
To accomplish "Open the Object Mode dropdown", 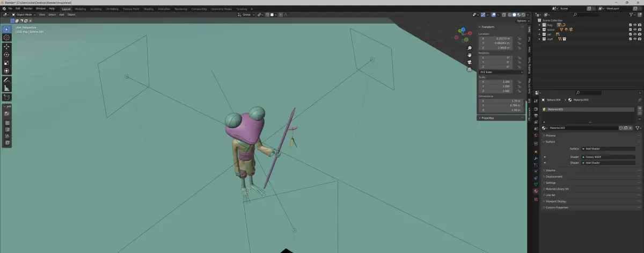I will (24, 15).
